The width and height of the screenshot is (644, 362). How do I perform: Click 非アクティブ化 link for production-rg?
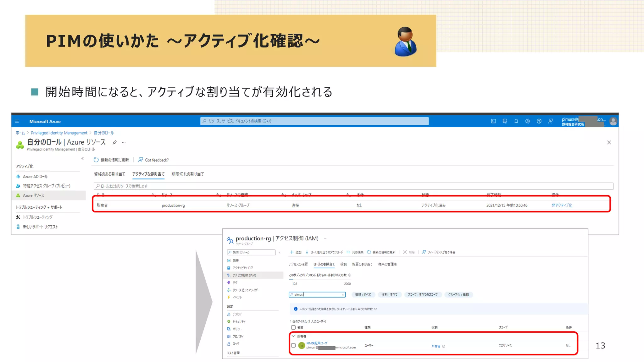point(562,206)
